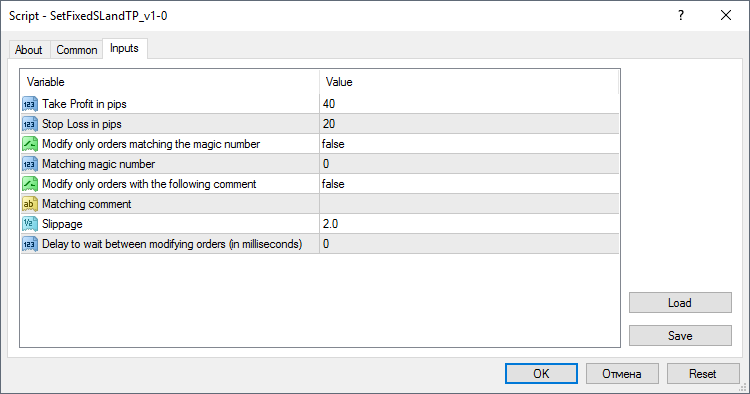Screen dimensions: 750x394
Task: Open the Common tab
Action: (77, 50)
